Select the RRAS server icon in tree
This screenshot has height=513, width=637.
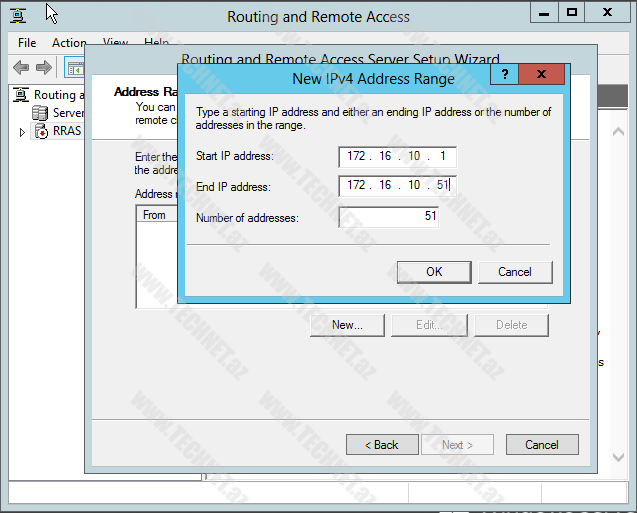pos(41,131)
